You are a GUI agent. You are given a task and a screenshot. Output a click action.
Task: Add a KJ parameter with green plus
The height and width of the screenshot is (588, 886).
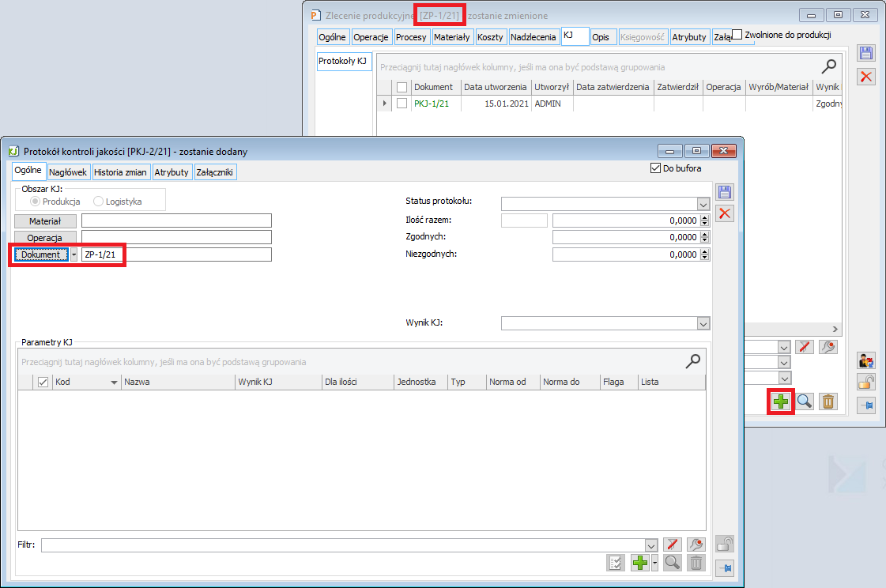pos(640,563)
